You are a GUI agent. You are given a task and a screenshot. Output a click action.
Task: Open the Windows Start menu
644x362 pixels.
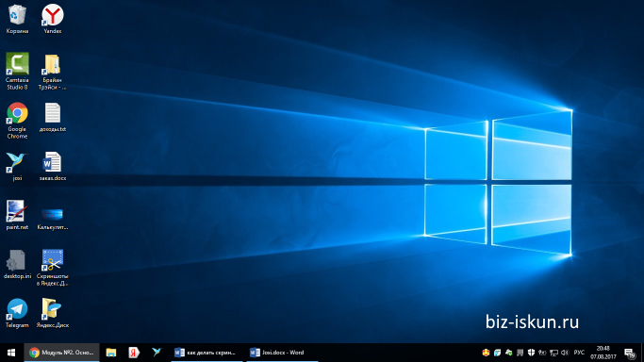11,353
